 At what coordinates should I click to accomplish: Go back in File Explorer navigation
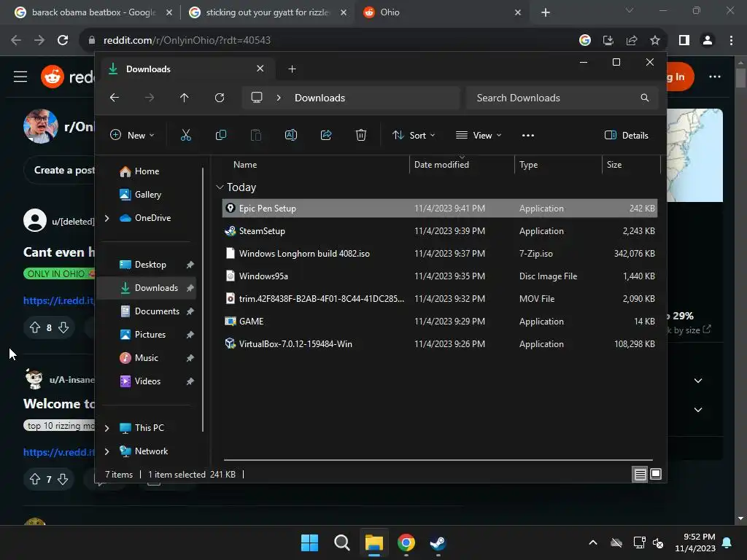point(115,98)
